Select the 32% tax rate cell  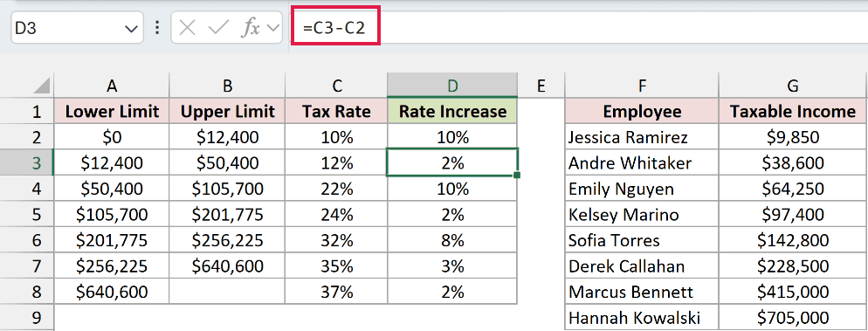point(336,240)
